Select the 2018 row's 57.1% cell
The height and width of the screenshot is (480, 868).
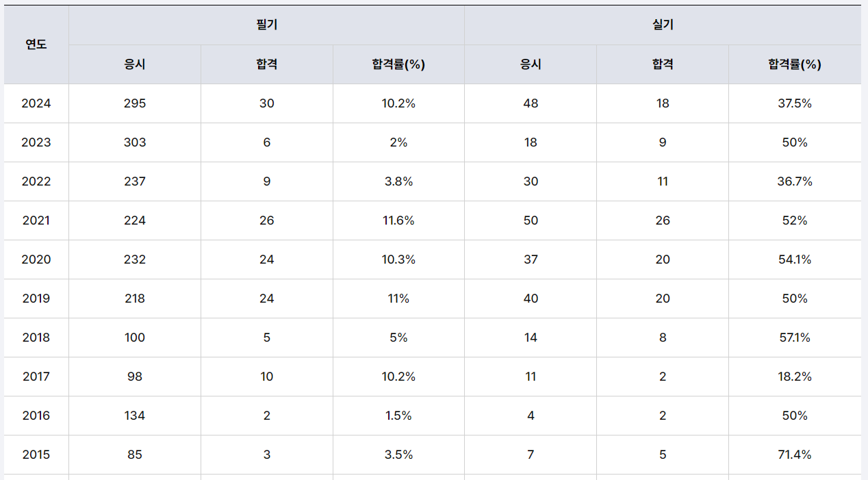point(794,338)
